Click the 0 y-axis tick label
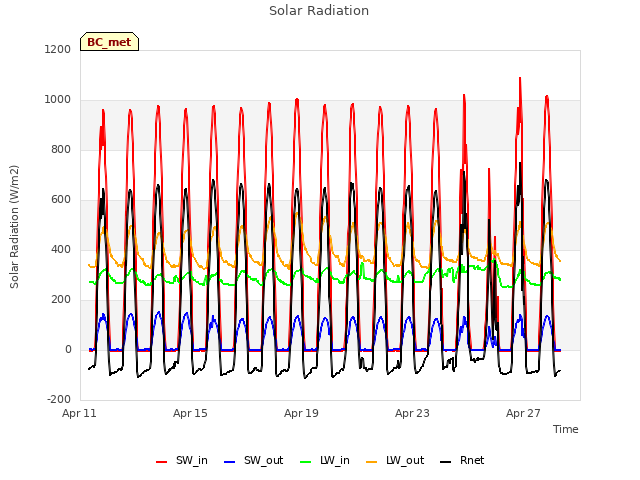The height and width of the screenshot is (480, 640). 68,349
